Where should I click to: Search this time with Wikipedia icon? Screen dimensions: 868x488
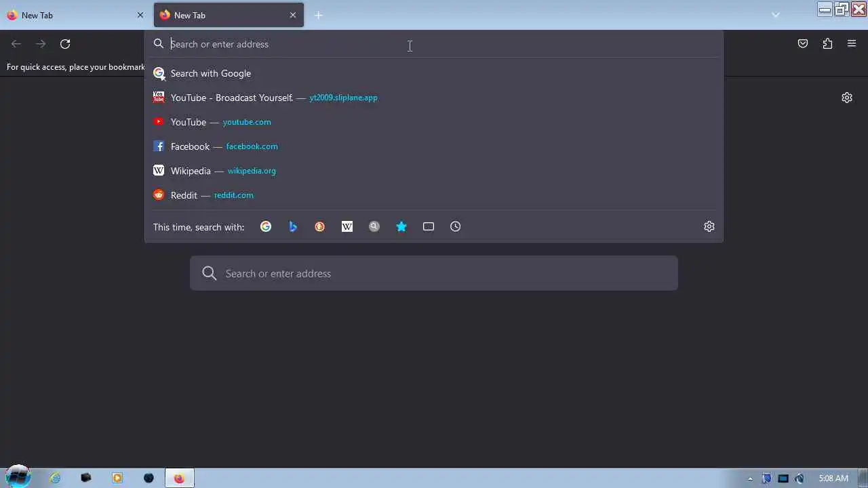[x=347, y=226]
